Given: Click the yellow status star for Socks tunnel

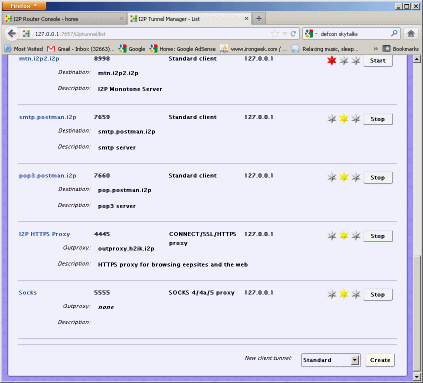Looking at the screenshot, I should 344,294.
